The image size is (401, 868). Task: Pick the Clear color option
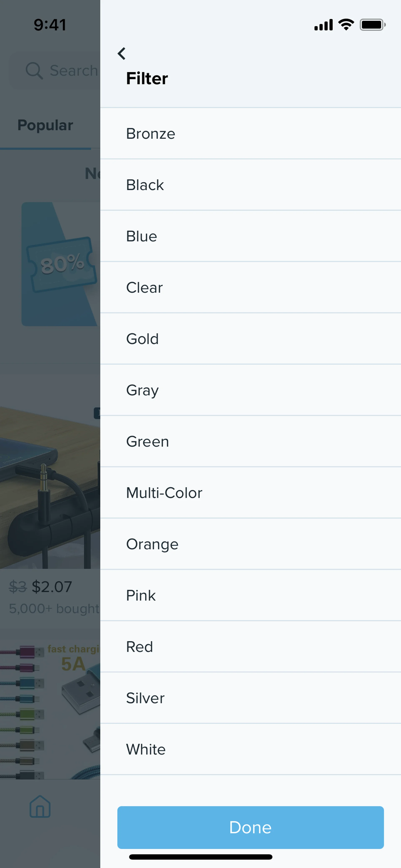click(250, 288)
